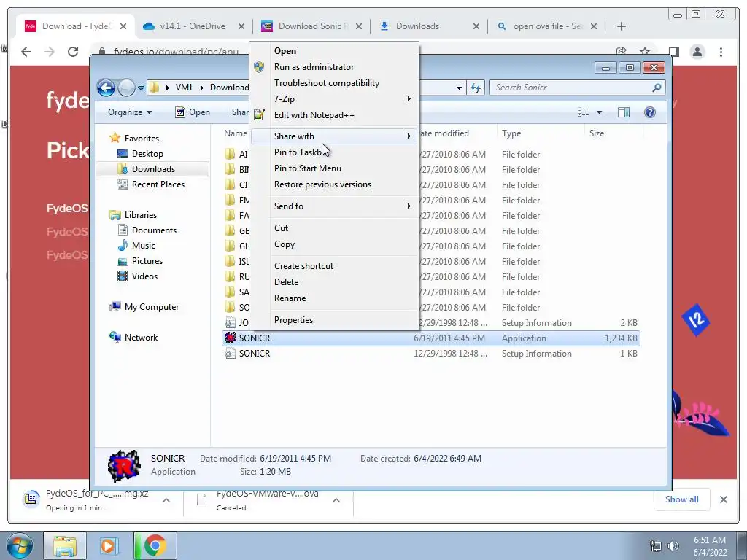Click Chrome's back arrow
This screenshot has width=747, height=560.
[x=26, y=52]
